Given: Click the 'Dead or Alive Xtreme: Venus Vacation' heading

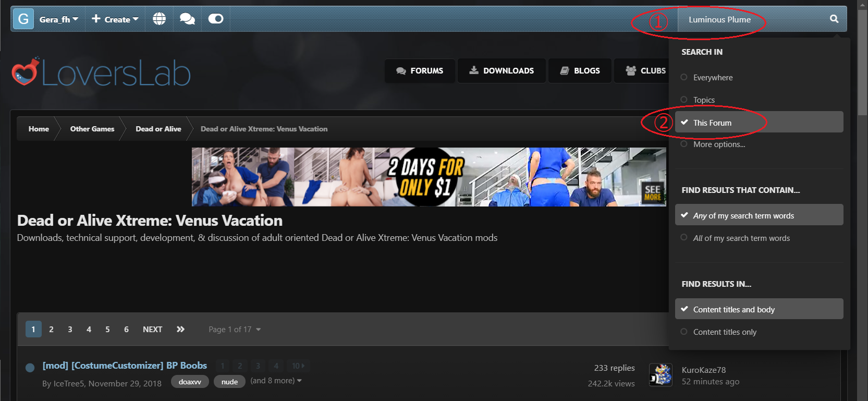Looking at the screenshot, I should [150, 221].
